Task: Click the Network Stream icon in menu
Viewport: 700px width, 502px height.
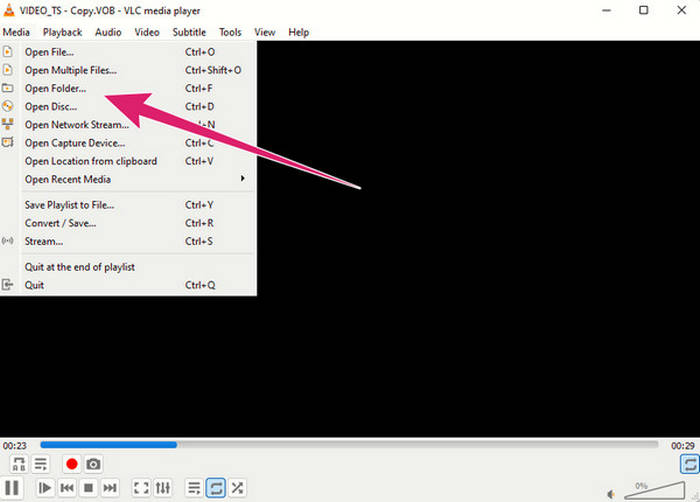Action: point(8,124)
